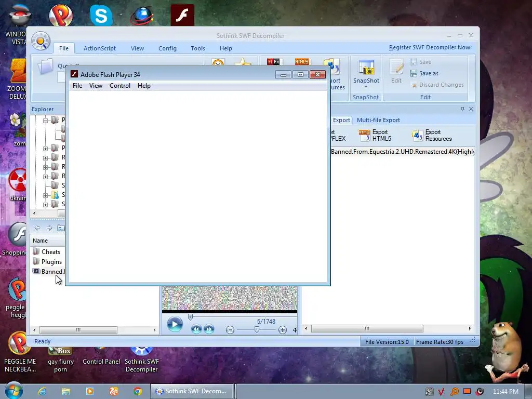Click the HTML5 icon in ribbon

(302, 62)
